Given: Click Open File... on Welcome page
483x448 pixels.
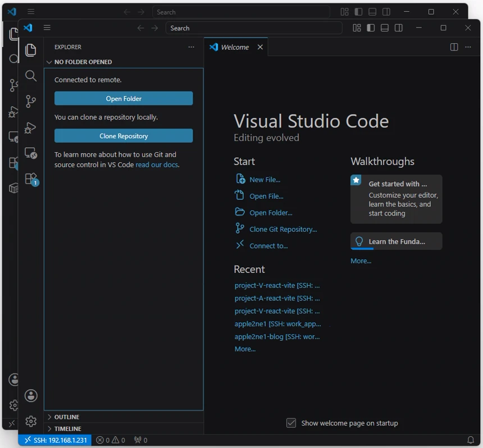Looking at the screenshot, I should (266, 196).
